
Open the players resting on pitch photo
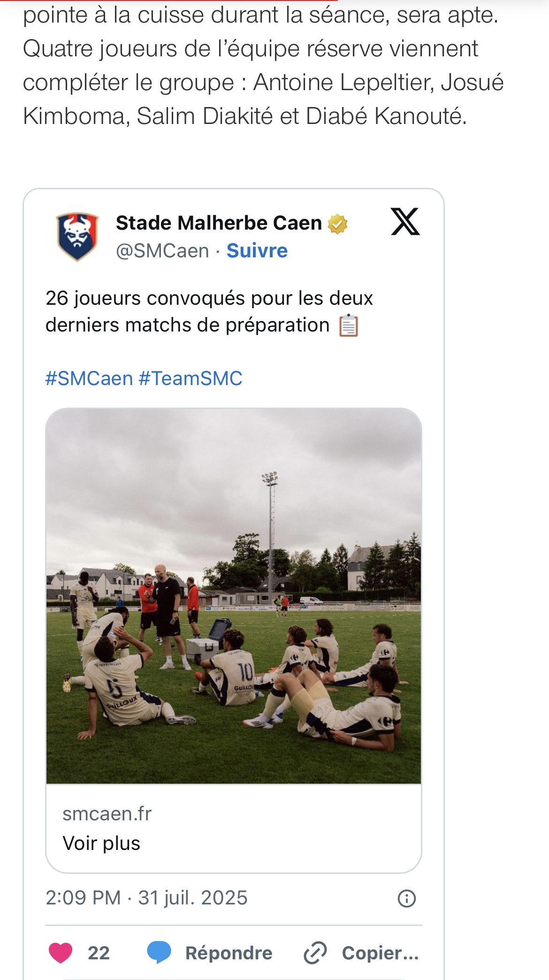click(x=234, y=596)
